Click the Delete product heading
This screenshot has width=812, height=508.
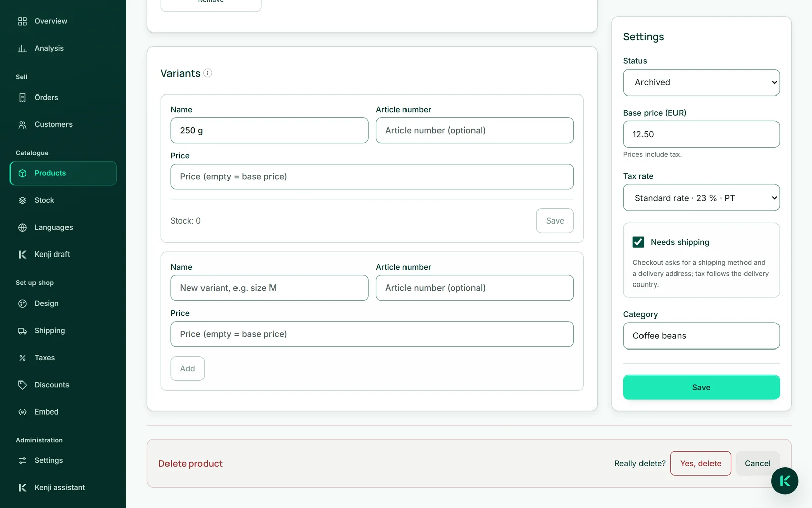tap(190, 463)
